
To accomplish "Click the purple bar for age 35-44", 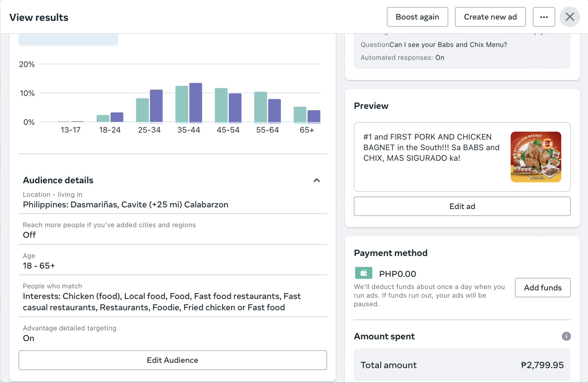I will tap(196, 103).
